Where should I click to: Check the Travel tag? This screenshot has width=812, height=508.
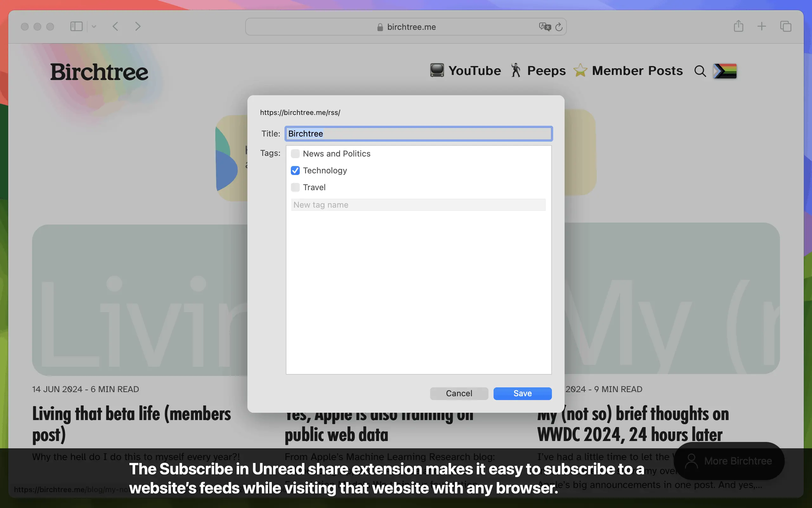[295, 187]
